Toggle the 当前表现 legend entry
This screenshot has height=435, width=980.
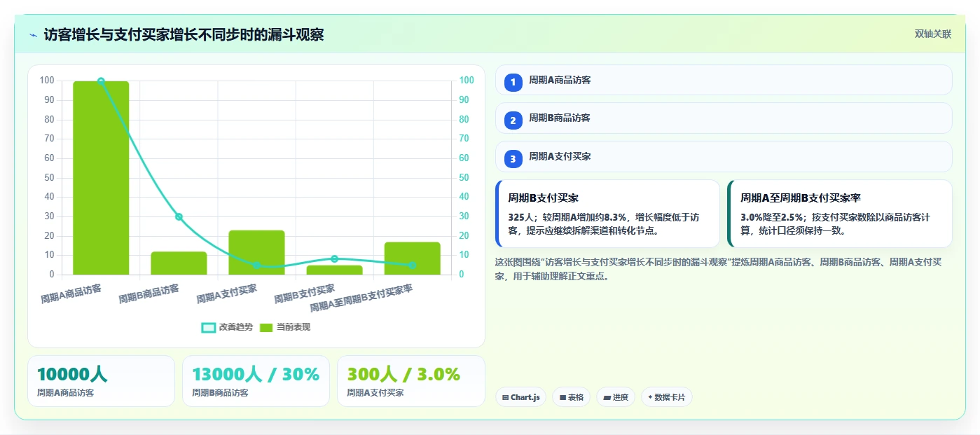285,327
